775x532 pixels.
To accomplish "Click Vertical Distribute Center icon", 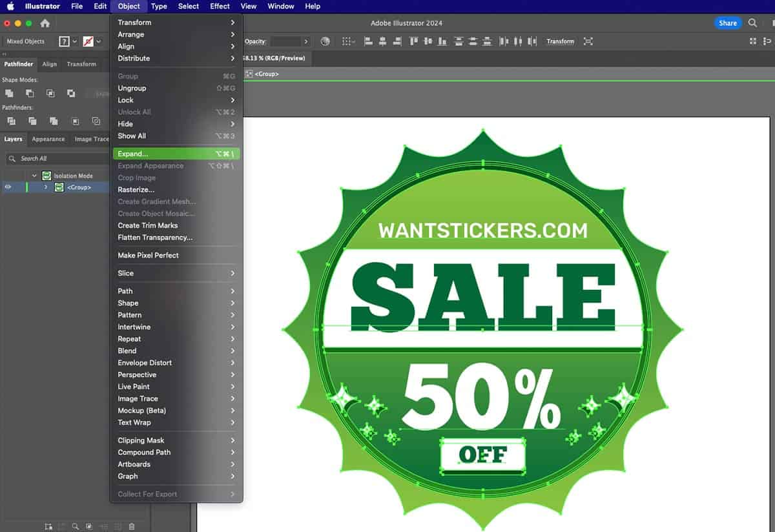I will (x=473, y=41).
